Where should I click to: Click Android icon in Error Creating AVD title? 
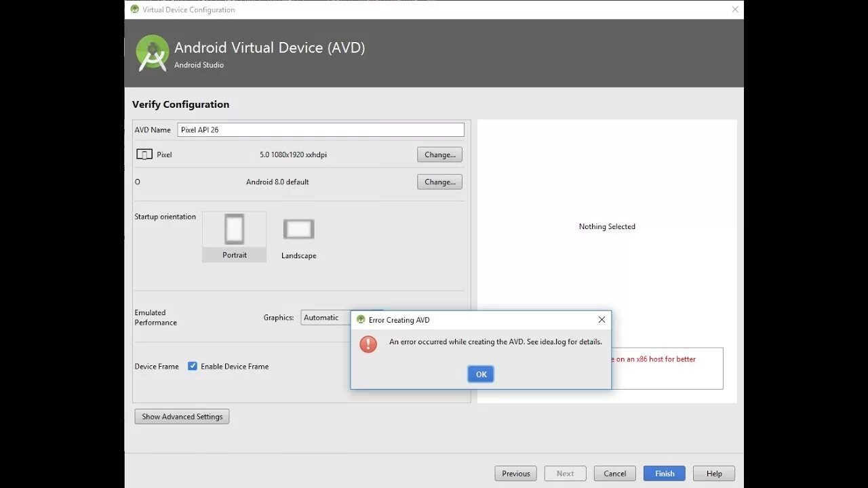click(x=361, y=320)
